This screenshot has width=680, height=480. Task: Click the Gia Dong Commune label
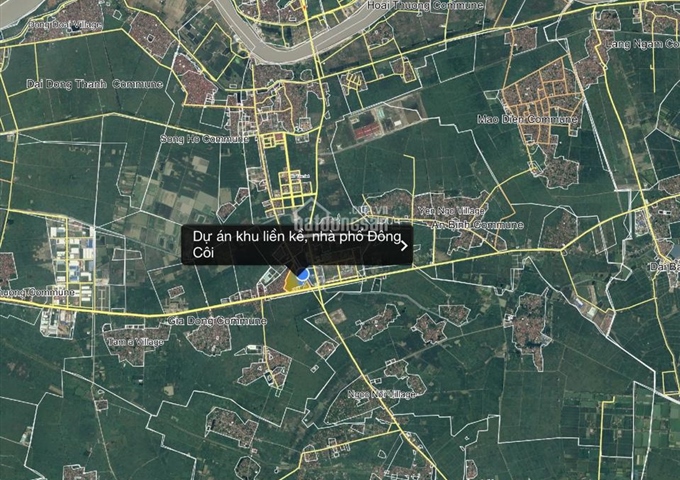[217, 321]
